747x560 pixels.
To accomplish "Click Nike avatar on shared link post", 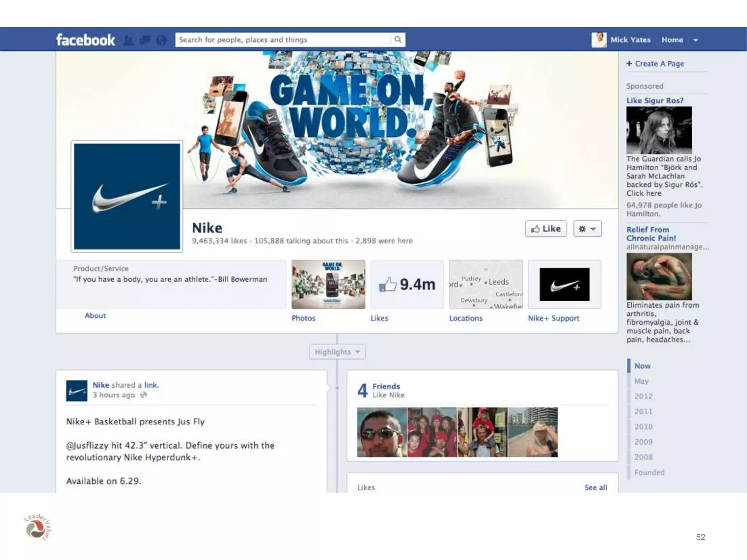I will [77, 390].
